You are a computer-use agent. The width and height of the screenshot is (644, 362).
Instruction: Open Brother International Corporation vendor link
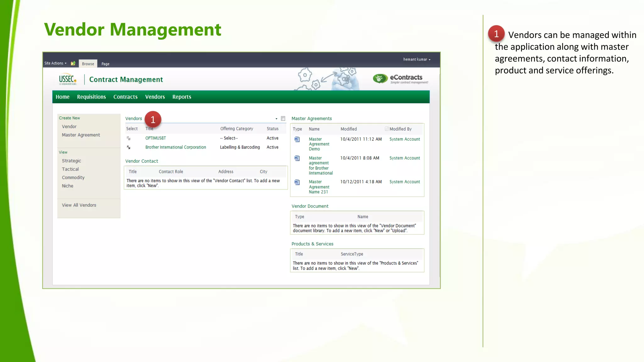point(176,147)
